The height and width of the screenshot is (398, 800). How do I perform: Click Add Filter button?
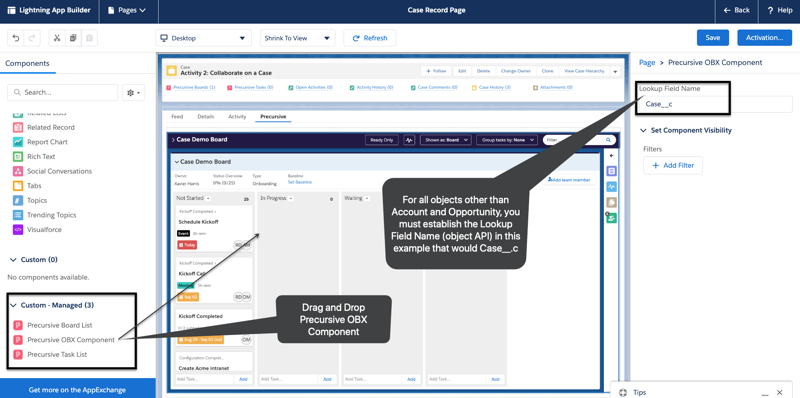click(672, 165)
